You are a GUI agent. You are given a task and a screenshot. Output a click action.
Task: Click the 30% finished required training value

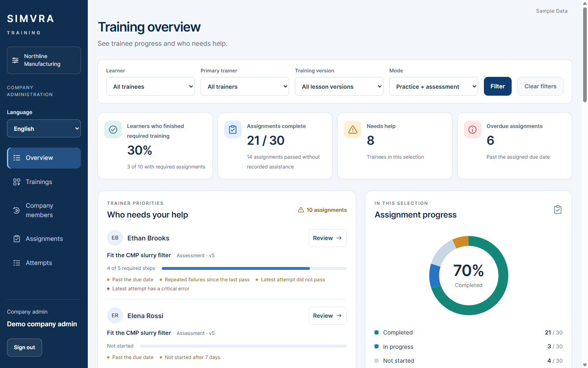tap(140, 150)
